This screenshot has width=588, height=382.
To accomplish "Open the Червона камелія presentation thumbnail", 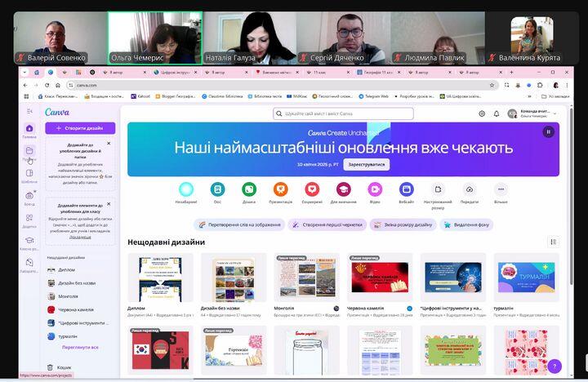I will tap(380, 278).
